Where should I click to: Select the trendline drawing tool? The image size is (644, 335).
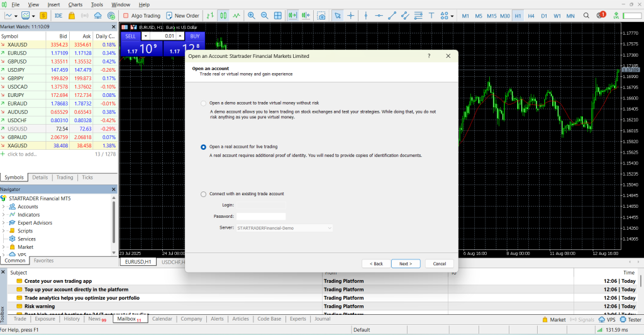[x=392, y=16]
